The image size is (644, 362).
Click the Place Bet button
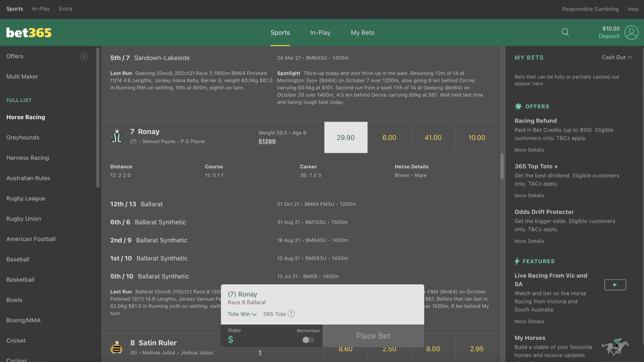pos(373,336)
